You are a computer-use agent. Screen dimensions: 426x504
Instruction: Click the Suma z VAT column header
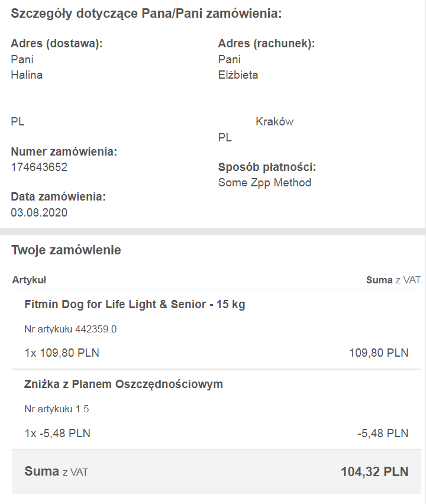393,280
